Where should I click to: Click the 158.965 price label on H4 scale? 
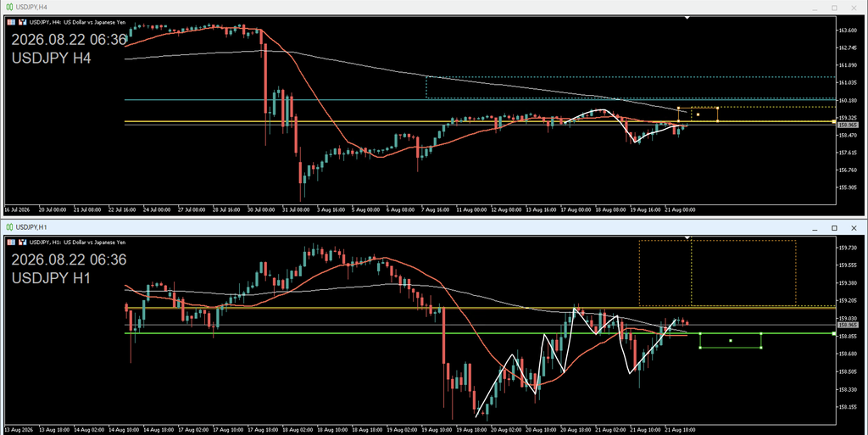tap(848, 125)
